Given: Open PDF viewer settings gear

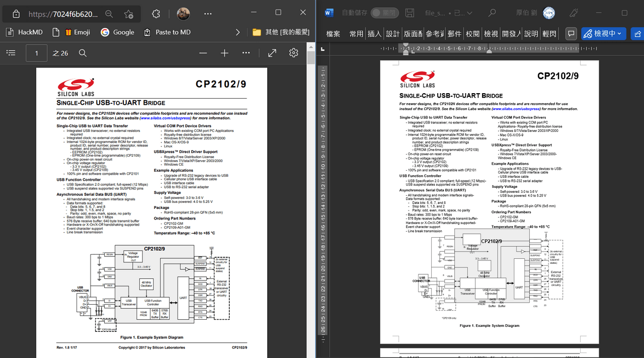Looking at the screenshot, I should point(294,53).
